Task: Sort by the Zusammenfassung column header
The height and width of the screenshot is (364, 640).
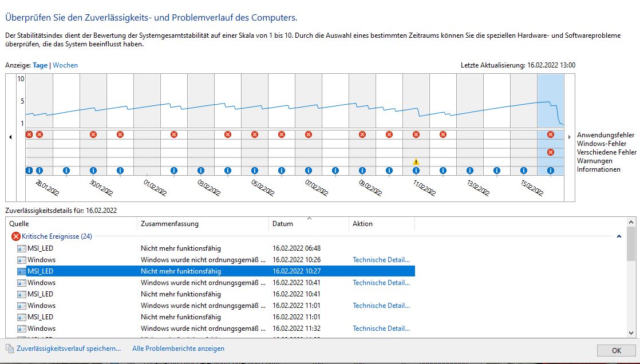Action: (203, 224)
